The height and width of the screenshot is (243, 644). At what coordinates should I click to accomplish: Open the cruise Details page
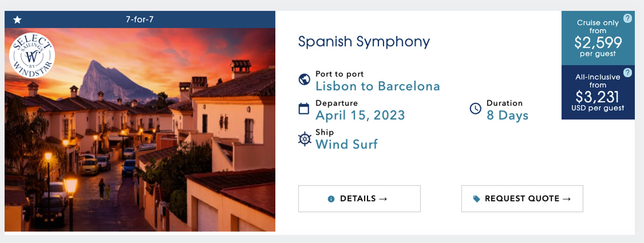[x=359, y=199]
